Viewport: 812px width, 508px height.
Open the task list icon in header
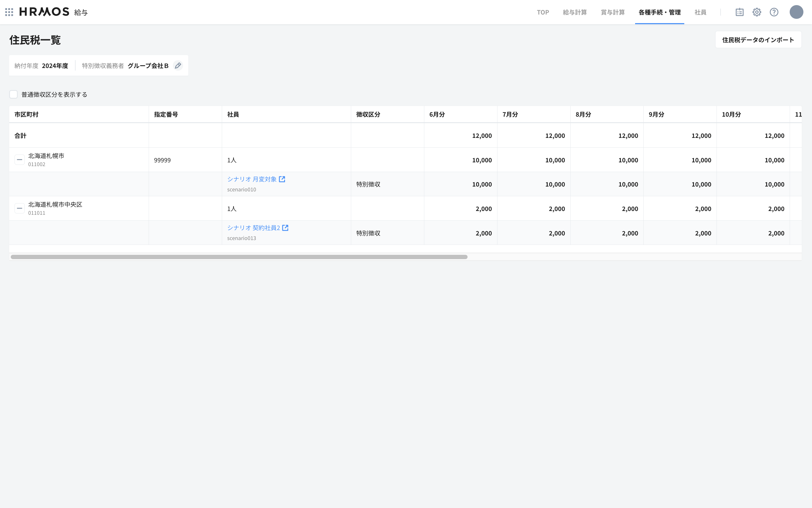point(739,12)
